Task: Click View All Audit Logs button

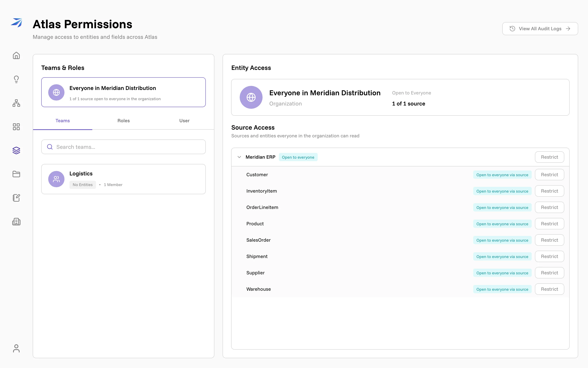Action: [540, 29]
